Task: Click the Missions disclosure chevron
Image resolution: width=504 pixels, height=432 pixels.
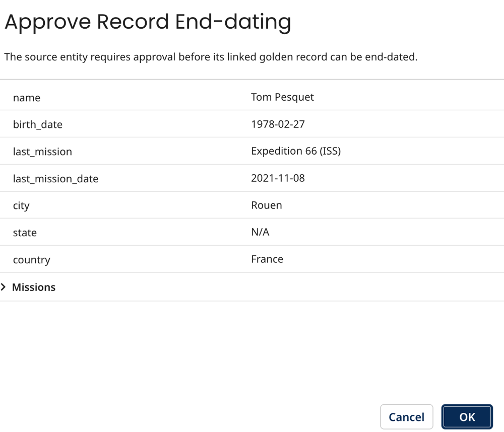Action: 4,287
